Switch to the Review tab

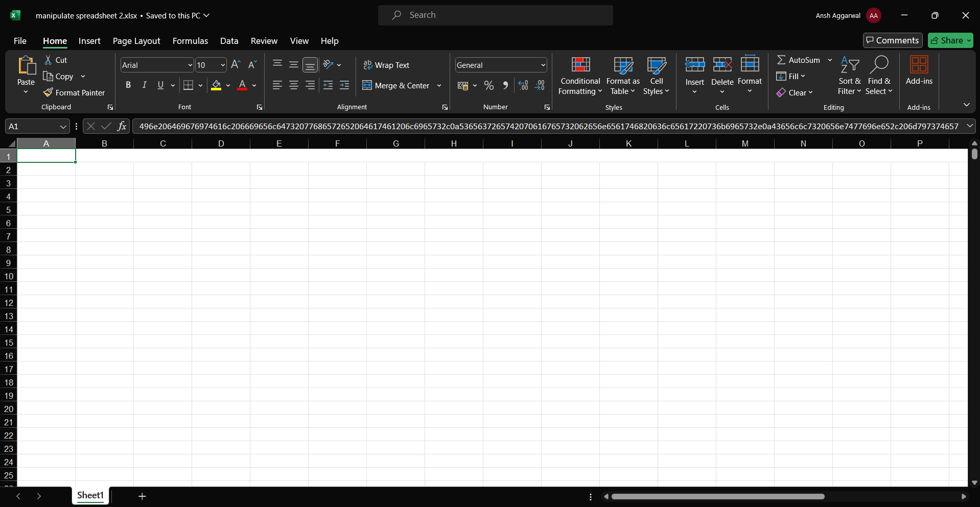pos(264,41)
